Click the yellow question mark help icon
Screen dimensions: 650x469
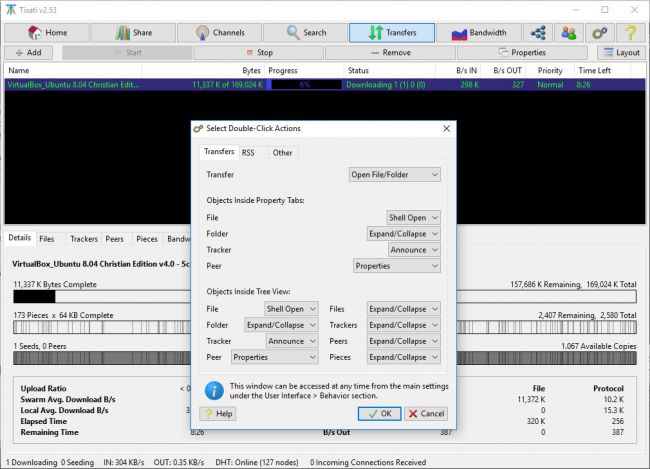point(630,33)
